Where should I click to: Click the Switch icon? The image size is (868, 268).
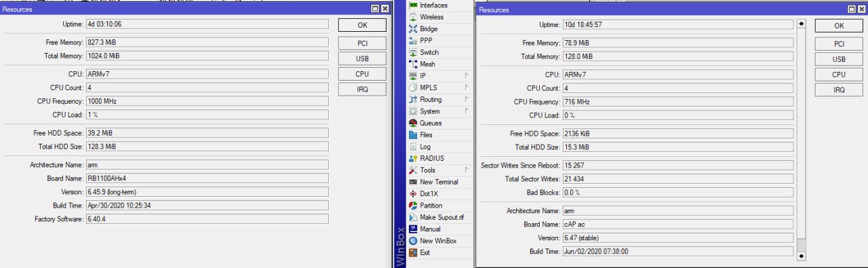coord(414,52)
